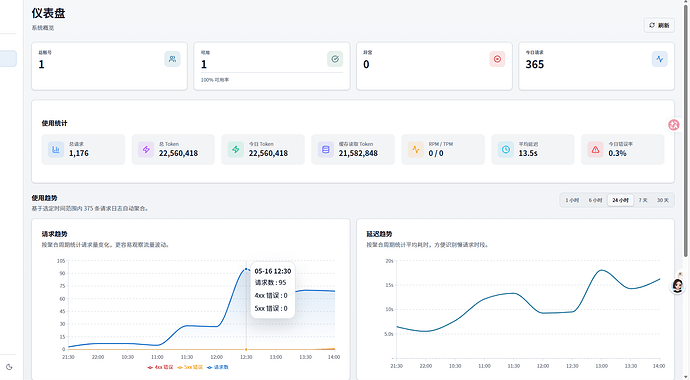Click the 延迟趋势 chart title
This screenshot has height=380, width=690.
tap(379, 234)
